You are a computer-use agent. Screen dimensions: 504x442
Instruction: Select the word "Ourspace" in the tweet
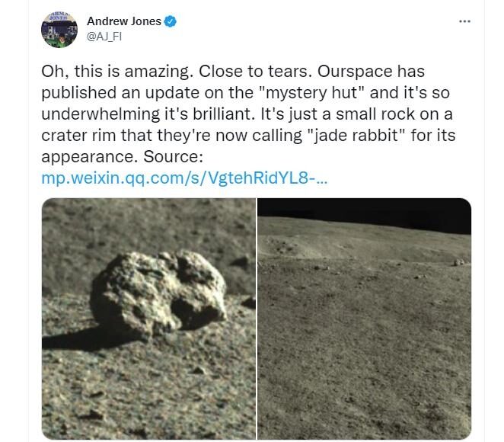[x=355, y=72]
